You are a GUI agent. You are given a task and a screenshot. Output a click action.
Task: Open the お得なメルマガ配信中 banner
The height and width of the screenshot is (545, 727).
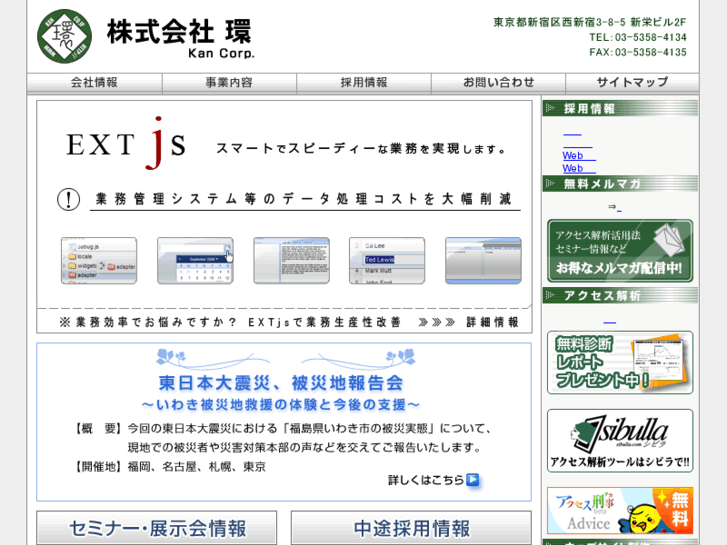(620, 251)
